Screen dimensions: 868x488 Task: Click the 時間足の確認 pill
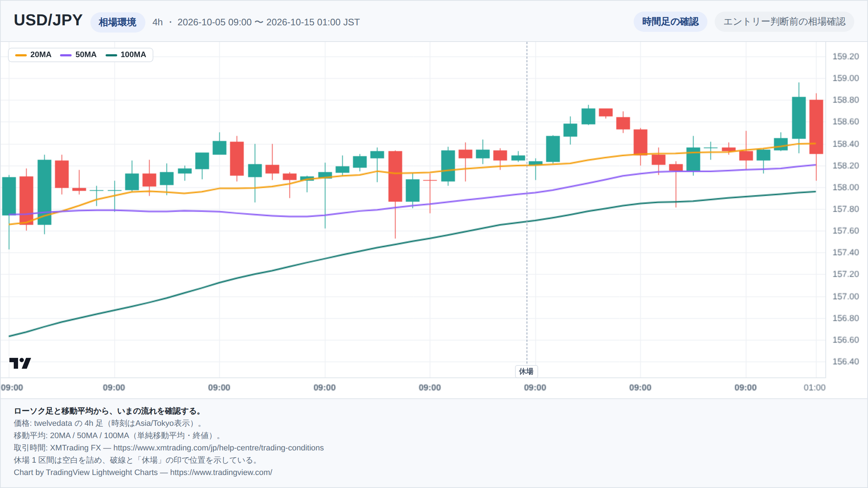click(670, 22)
